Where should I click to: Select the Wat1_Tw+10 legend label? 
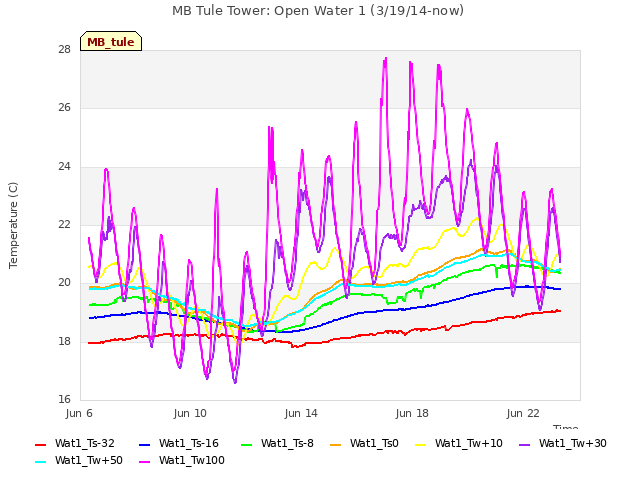pos(469,444)
